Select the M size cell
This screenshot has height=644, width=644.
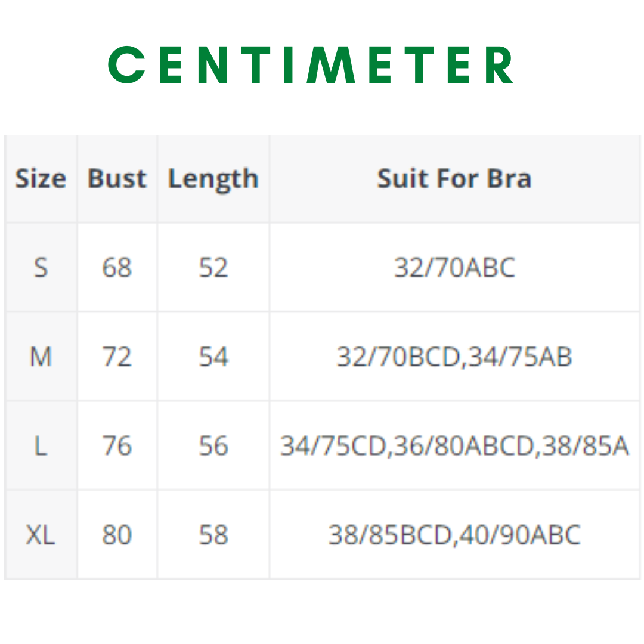(41, 357)
